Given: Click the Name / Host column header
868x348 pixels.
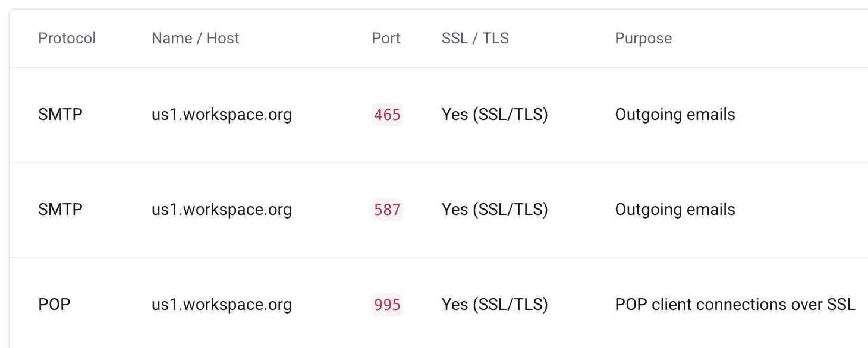Looking at the screenshot, I should 195,39.
